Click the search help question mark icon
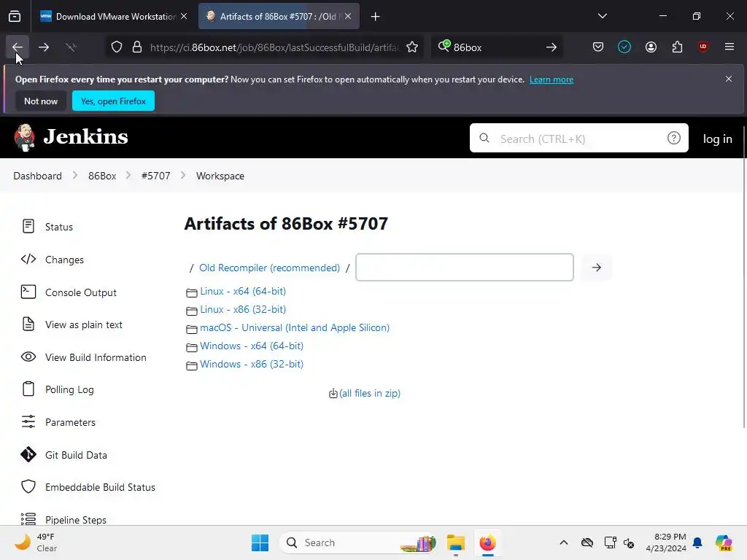747x560 pixels. pyautogui.click(x=673, y=138)
